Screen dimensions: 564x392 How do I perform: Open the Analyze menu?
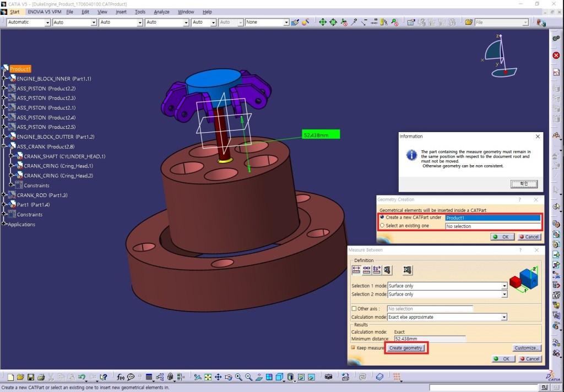click(161, 12)
